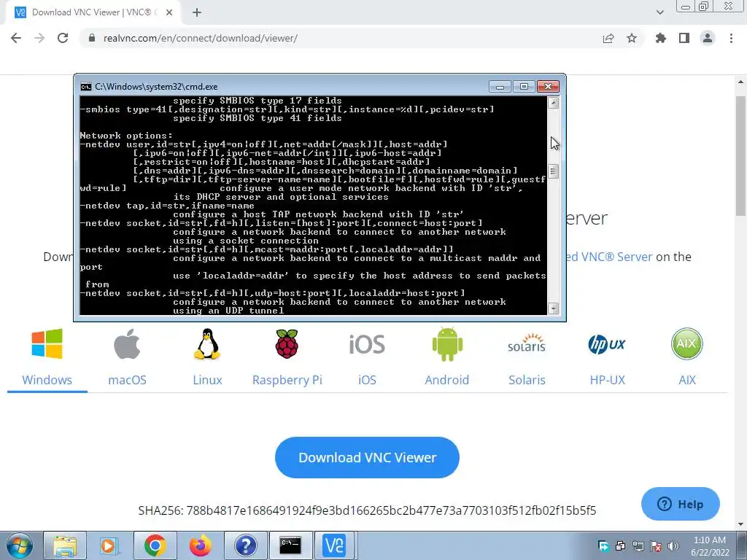
Task: Reload the realvnc page
Action: (63, 38)
